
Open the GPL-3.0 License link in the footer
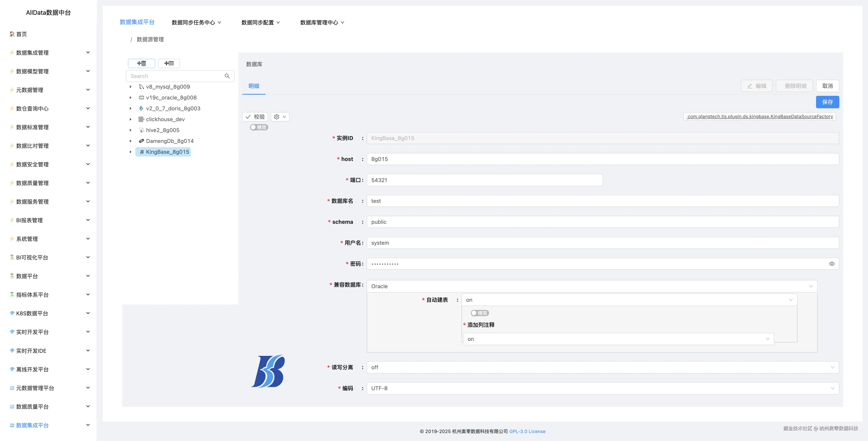click(x=527, y=431)
